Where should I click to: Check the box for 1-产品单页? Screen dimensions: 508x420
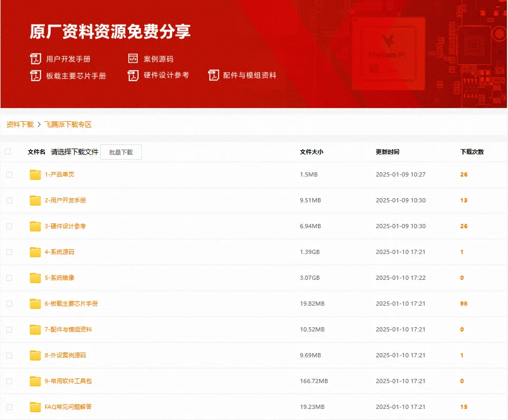(9, 175)
